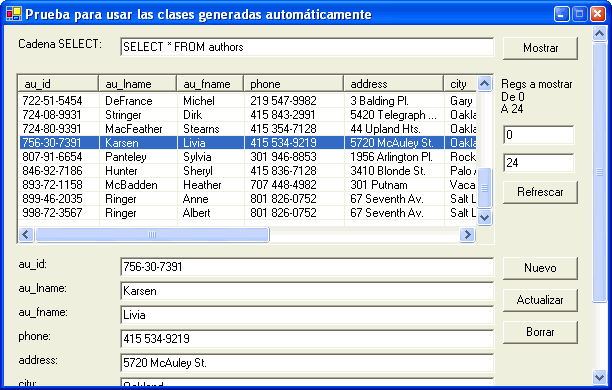
Task: Click the form's vertical scrollbar thumb
Action: coord(599,172)
